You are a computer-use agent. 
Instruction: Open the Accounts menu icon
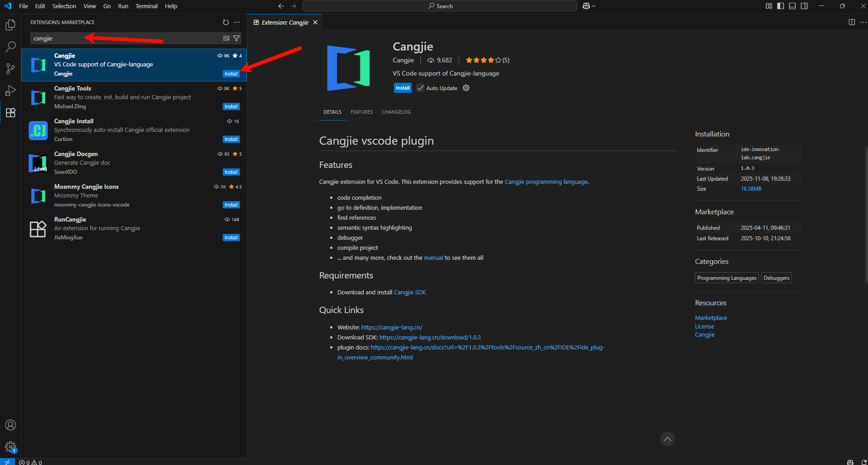(x=10, y=425)
